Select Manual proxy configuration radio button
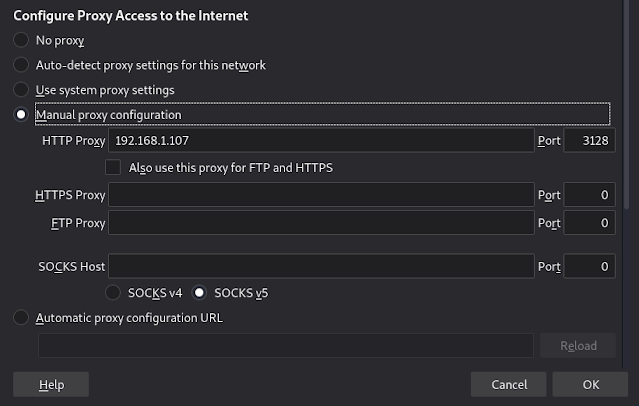 (21, 115)
